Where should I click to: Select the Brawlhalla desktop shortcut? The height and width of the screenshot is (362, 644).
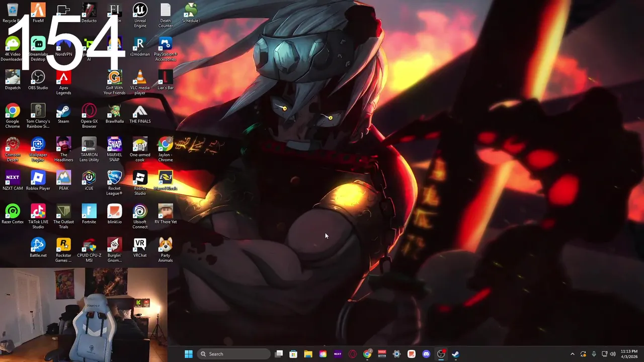point(114,114)
